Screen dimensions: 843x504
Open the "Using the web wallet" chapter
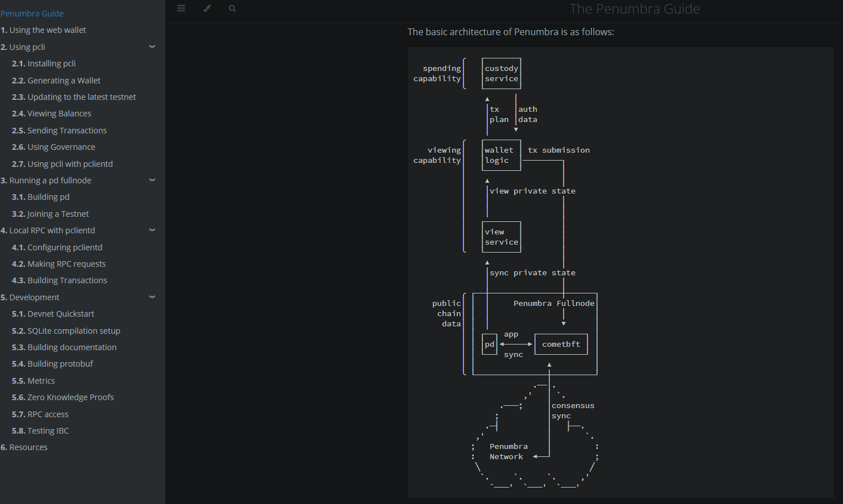click(x=48, y=30)
